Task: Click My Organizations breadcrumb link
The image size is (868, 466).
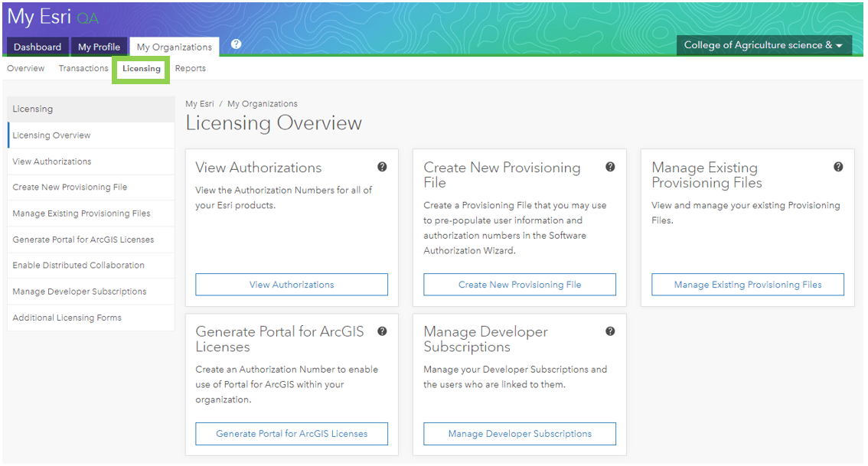Action: tap(263, 104)
